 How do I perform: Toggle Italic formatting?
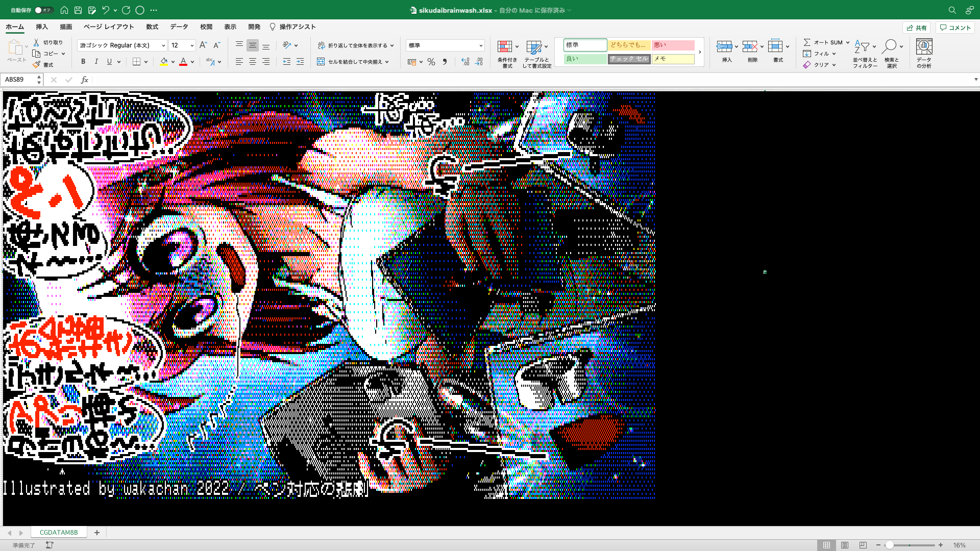(96, 62)
